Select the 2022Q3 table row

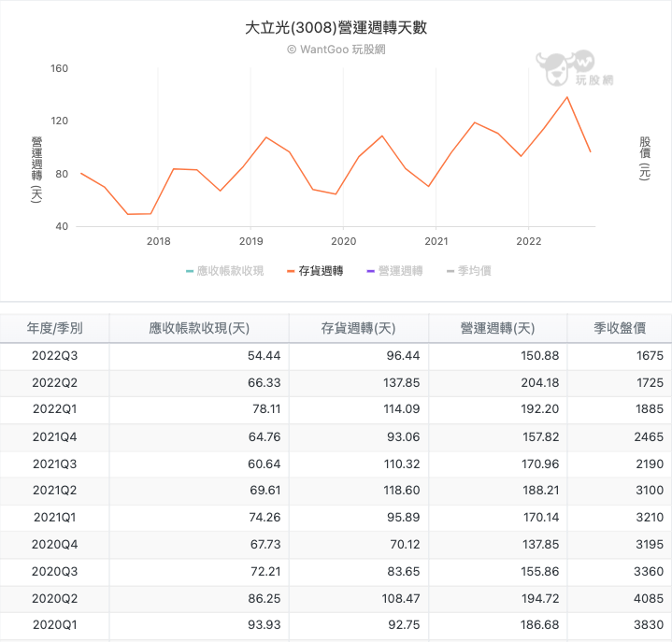pos(336,356)
